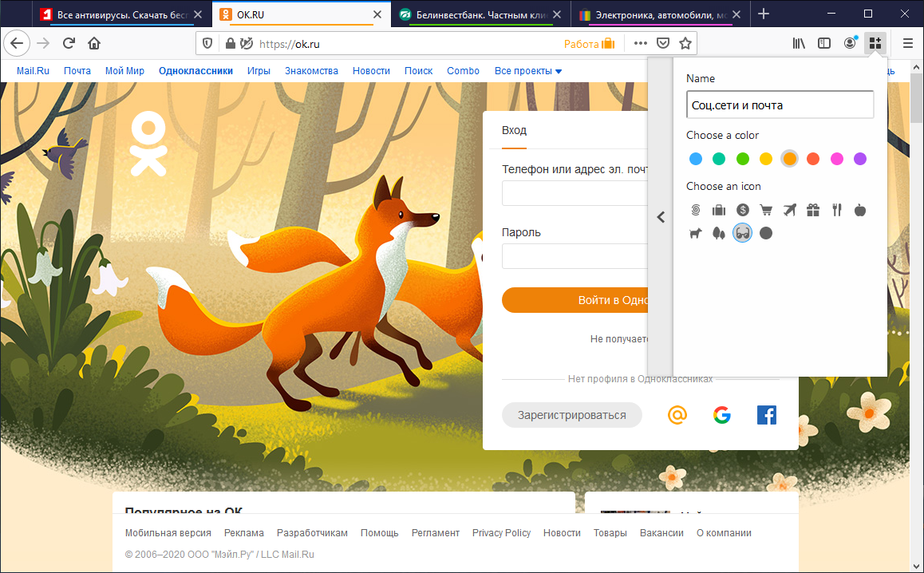Select the shopping cart container icon
Viewport: 924px width, 573px height.
766,210
